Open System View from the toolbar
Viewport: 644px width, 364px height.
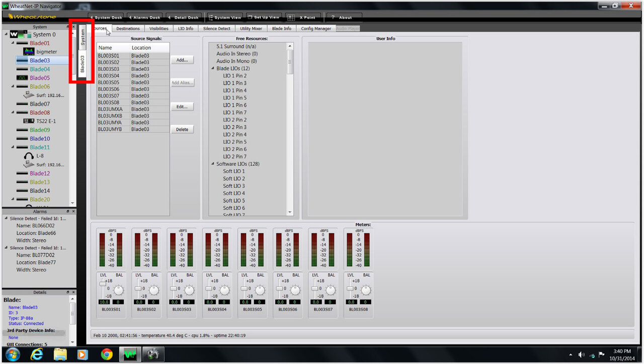(224, 17)
